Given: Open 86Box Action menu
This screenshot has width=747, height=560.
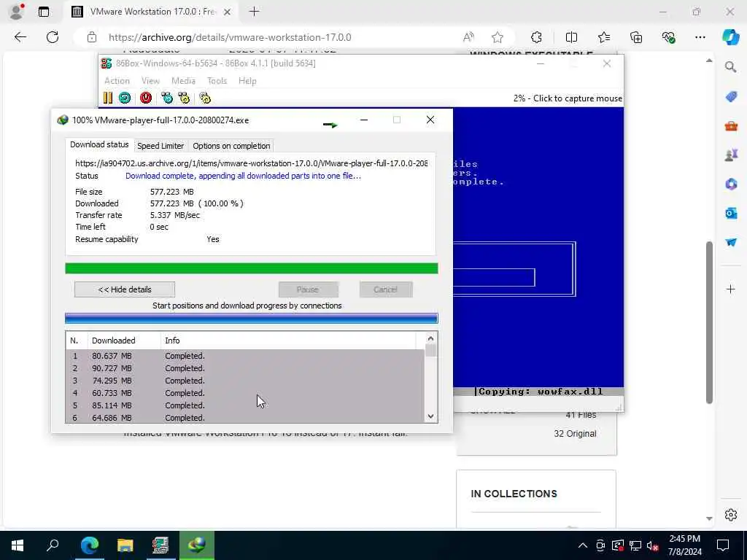Looking at the screenshot, I should pyautogui.click(x=117, y=81).
